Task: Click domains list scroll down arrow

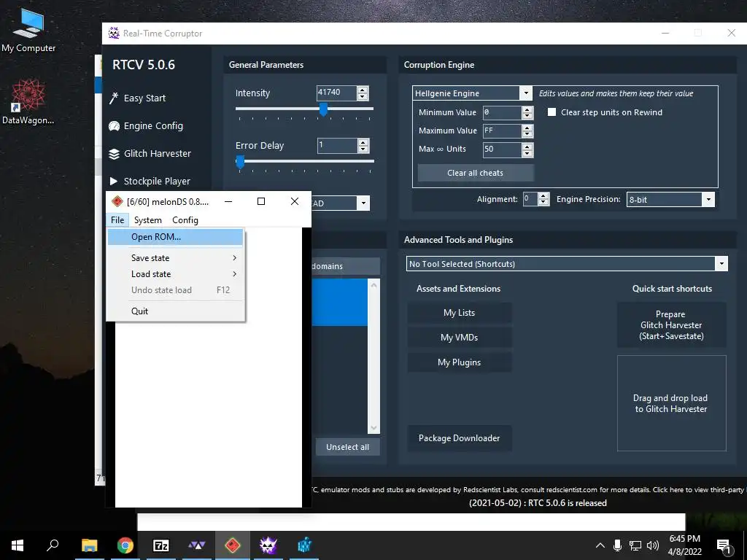Action: (374, 427)
